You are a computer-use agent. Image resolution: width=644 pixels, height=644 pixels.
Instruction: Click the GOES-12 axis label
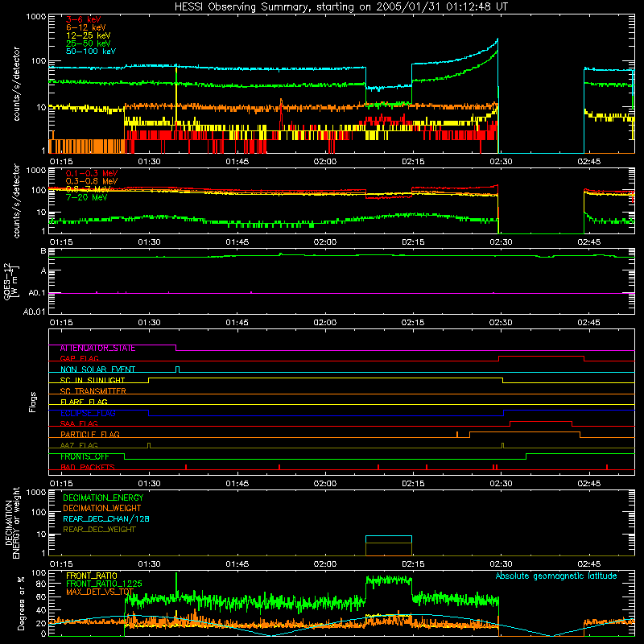point(10,281)
